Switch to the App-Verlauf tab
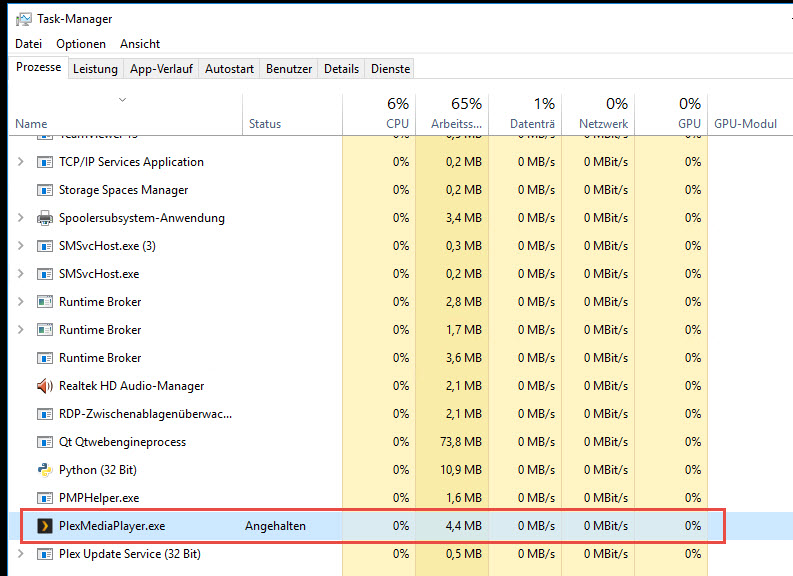The height and width of the screenshot is (576, 793). (161, 69)
